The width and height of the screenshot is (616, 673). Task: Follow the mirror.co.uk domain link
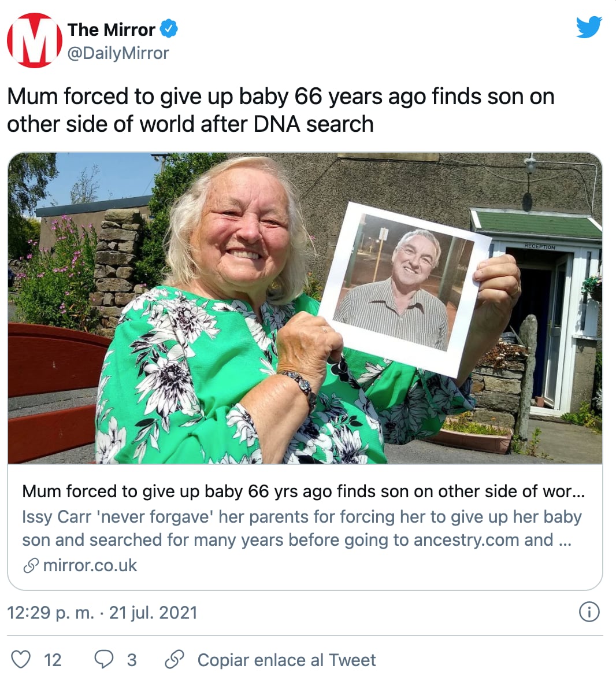tap(90, 565)
